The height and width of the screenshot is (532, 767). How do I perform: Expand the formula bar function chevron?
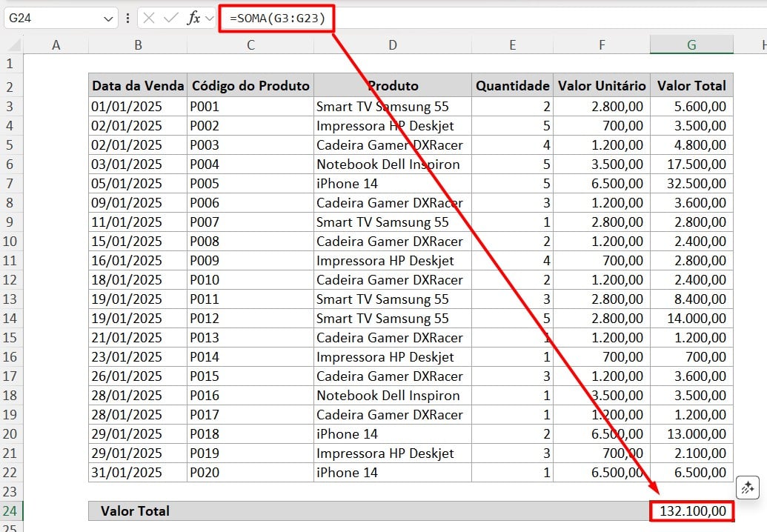point(210,19)
